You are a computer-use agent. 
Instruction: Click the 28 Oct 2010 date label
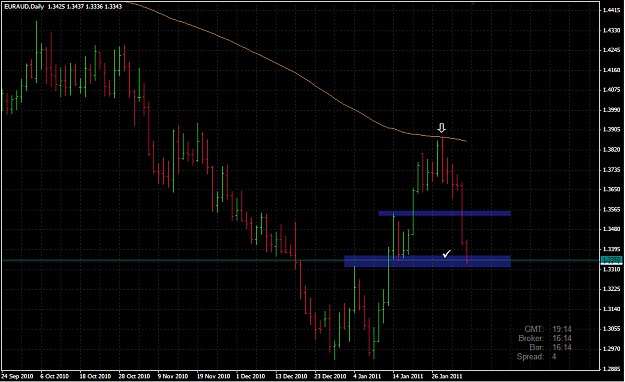click(134, 376)
